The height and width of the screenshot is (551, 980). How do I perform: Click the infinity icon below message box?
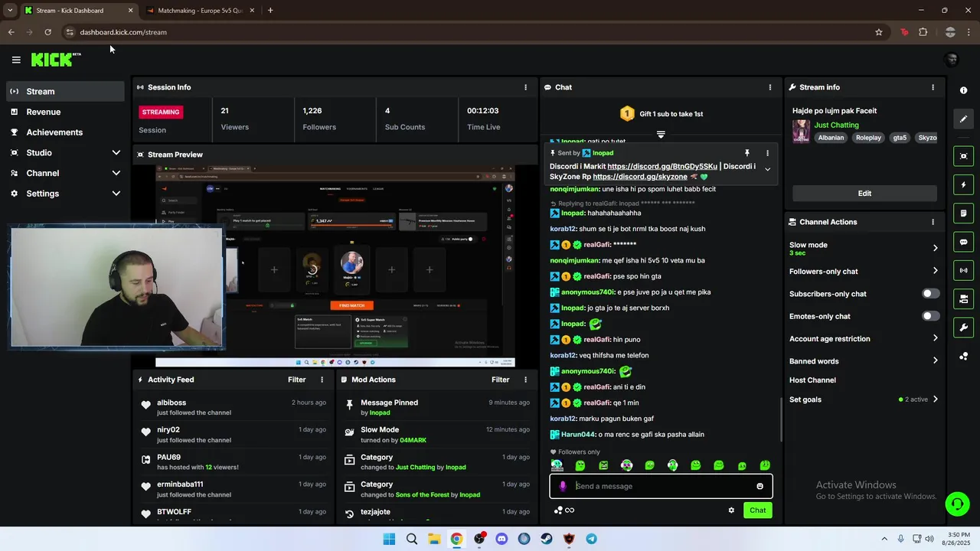tap(570, 510)
